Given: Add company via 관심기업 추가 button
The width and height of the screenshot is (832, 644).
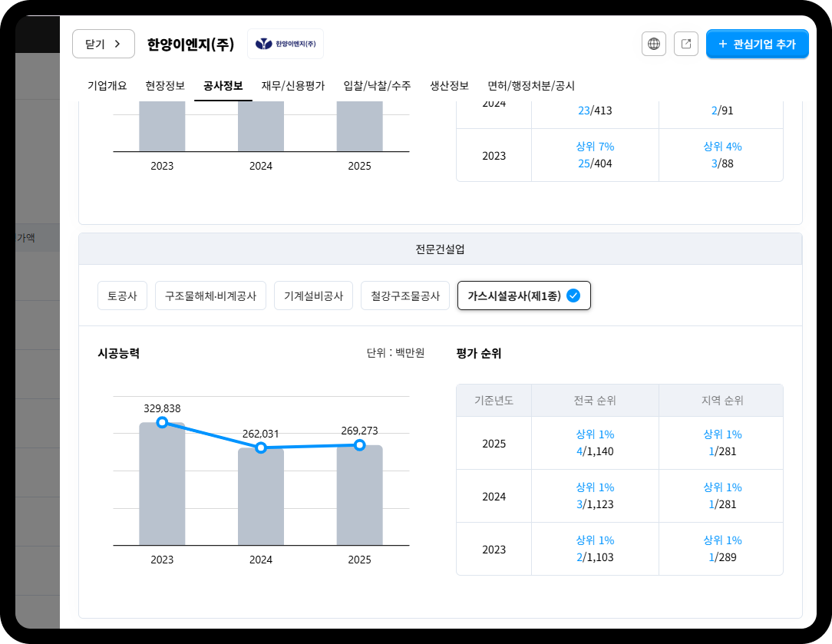Looking at the screenshot, I should point(758,44).
